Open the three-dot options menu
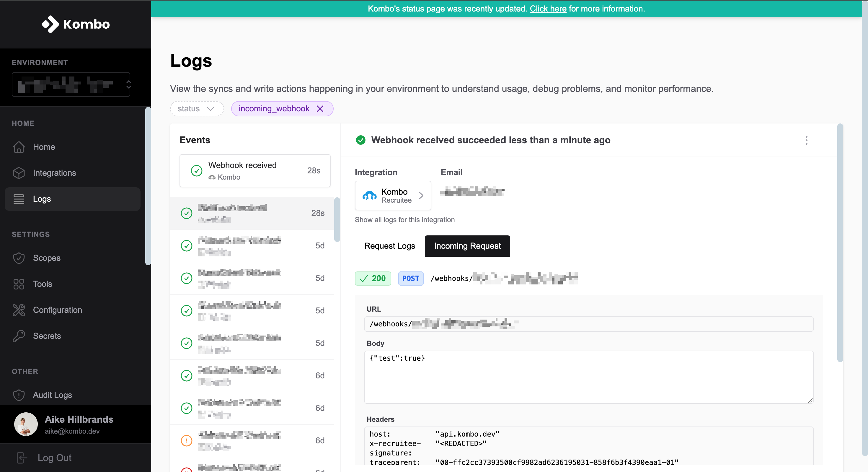868x472 pixels. click(806, 140)
